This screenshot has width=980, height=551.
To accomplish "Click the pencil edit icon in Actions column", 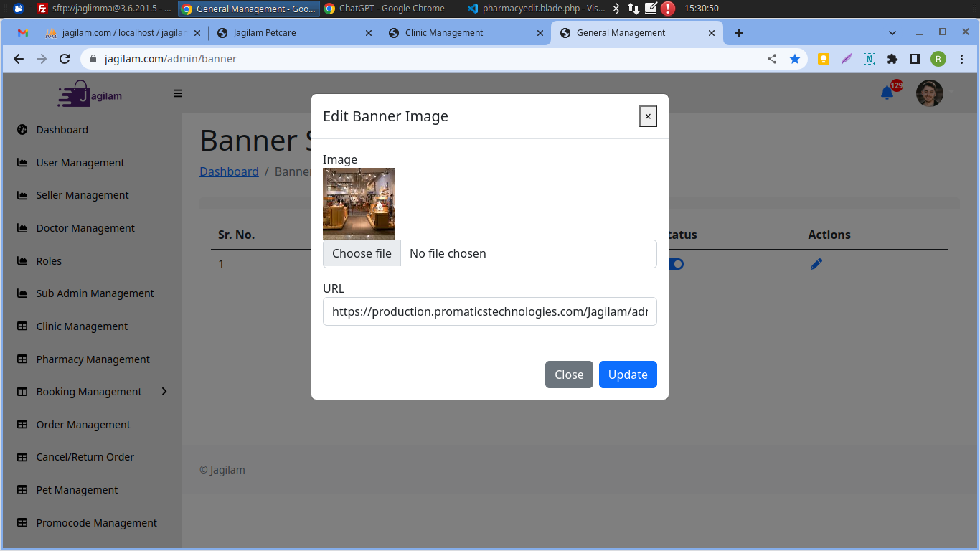I will (816, 264).
